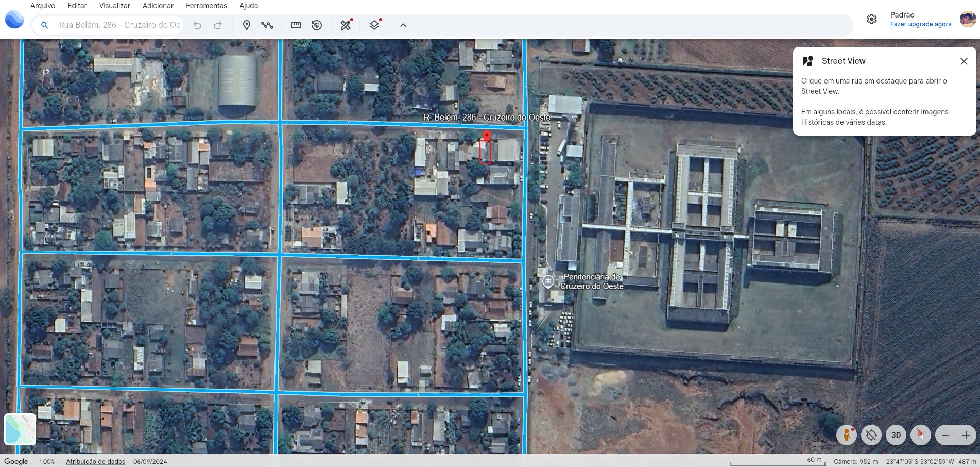
Task: Click the Street View panel title
Action: 844,61
